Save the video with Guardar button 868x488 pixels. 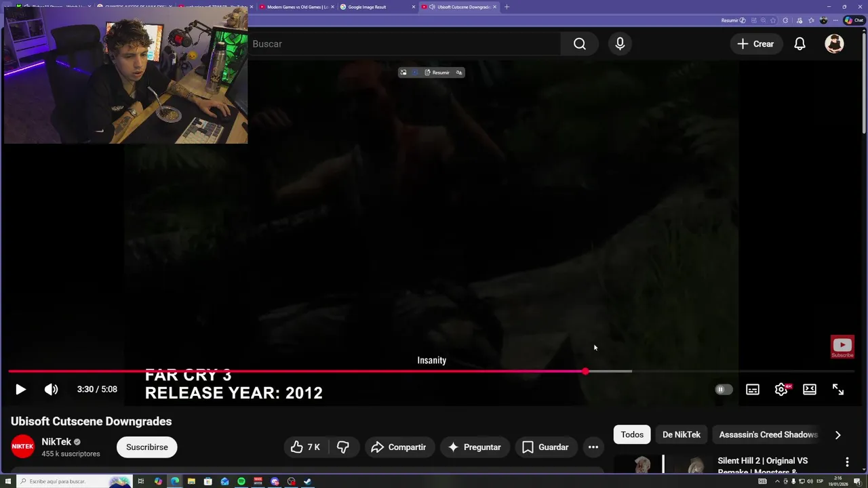[545, 447]
